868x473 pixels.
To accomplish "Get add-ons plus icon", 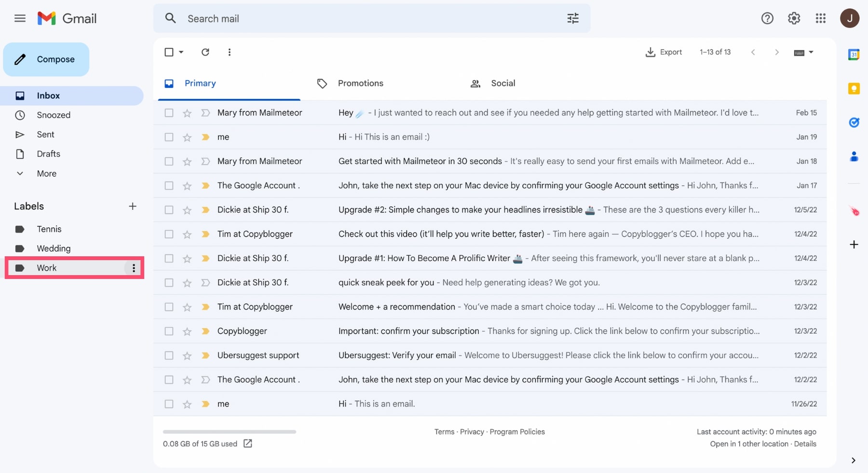I will pos(854,245).
